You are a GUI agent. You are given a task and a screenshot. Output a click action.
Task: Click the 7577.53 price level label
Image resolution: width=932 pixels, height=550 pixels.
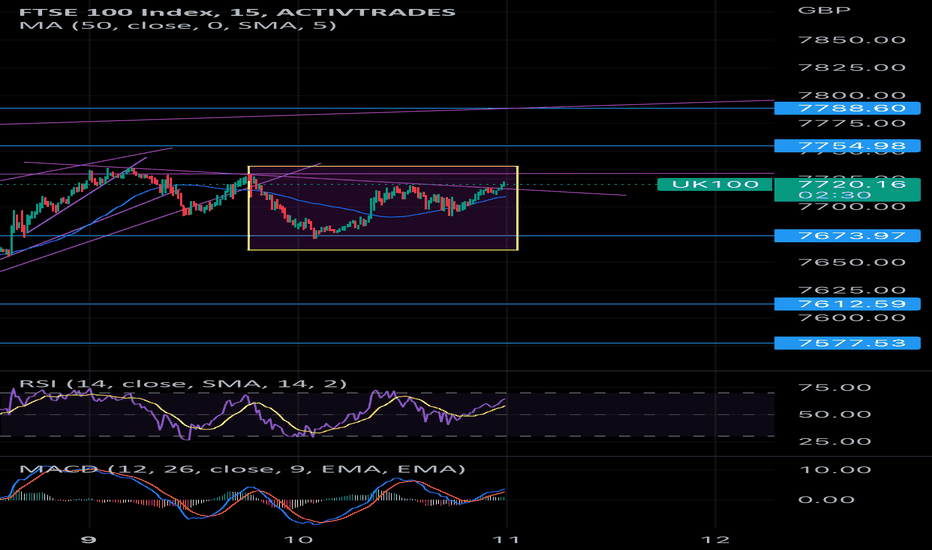point(848,343)
